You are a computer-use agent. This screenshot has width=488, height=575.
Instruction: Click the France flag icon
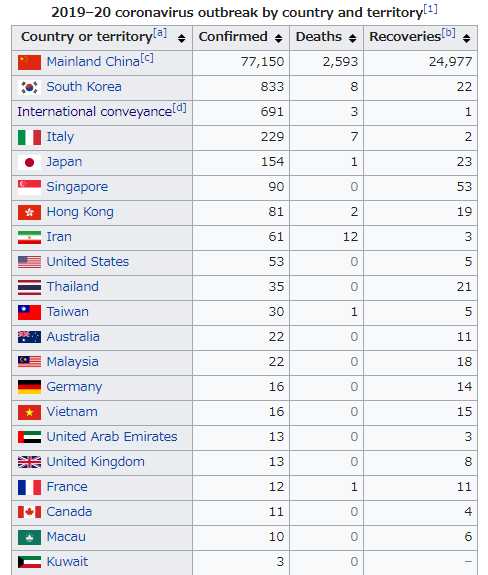click(29, 487)
